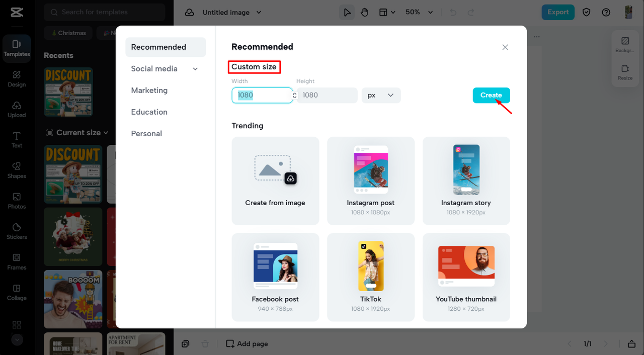This screenshot has width=644, height=355.
Task: Click the CapCut logo icon
Action: pyautogui.click(x=17, y=12)
